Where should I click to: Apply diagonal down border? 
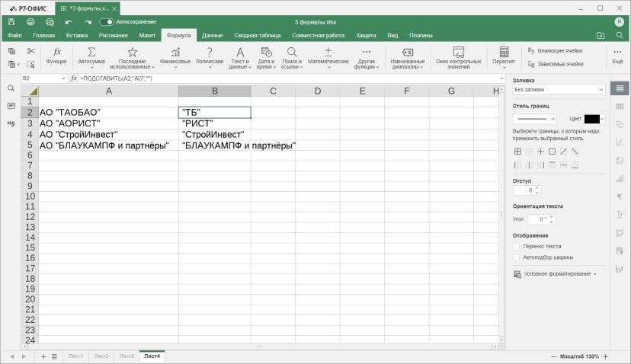575,152
